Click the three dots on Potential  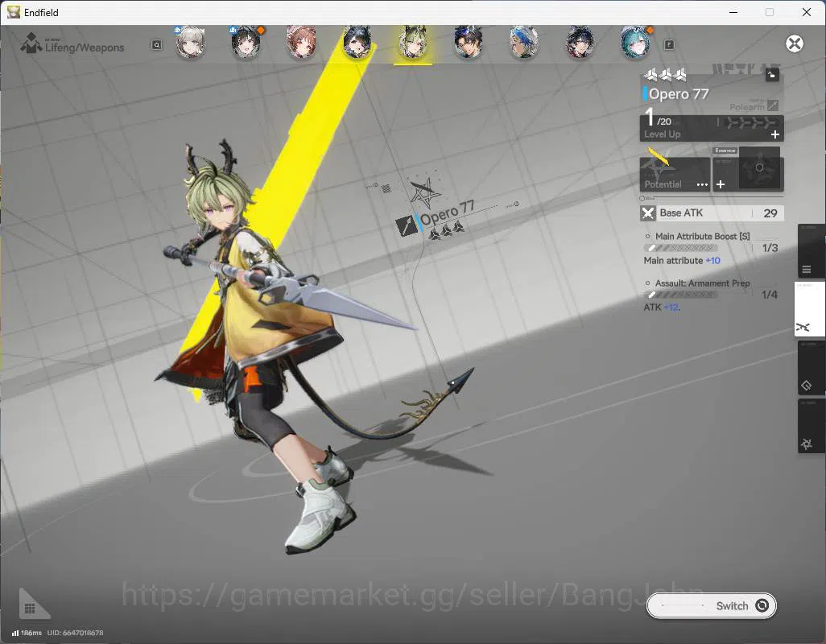point(702,184)
